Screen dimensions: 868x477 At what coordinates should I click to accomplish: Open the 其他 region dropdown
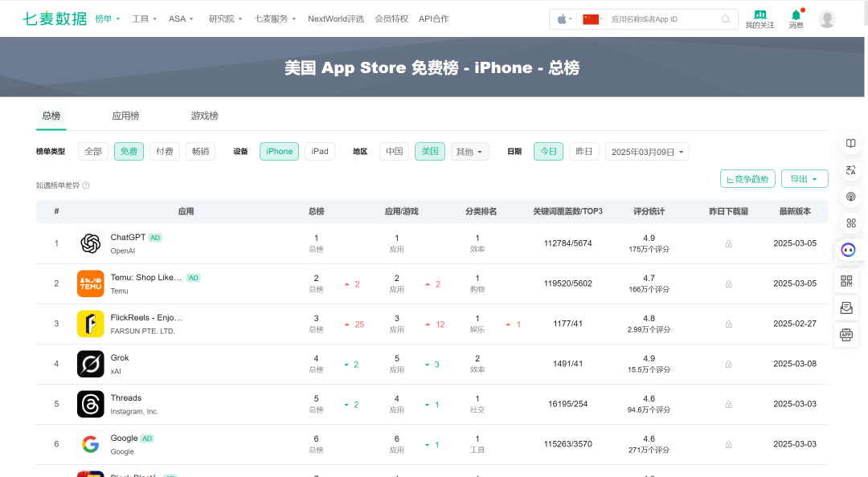469,152
